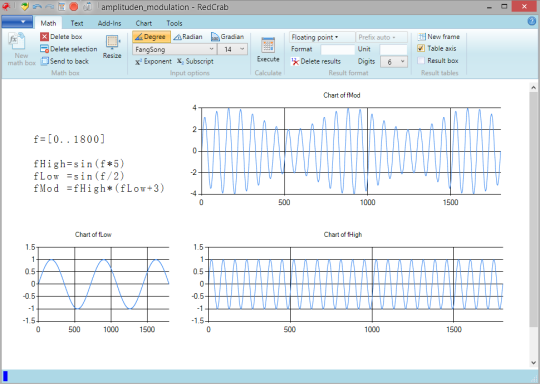Viewport: 540px width, 384px height.
Task: Switch to the Text ribbon tab
Action: pos(77,23)
